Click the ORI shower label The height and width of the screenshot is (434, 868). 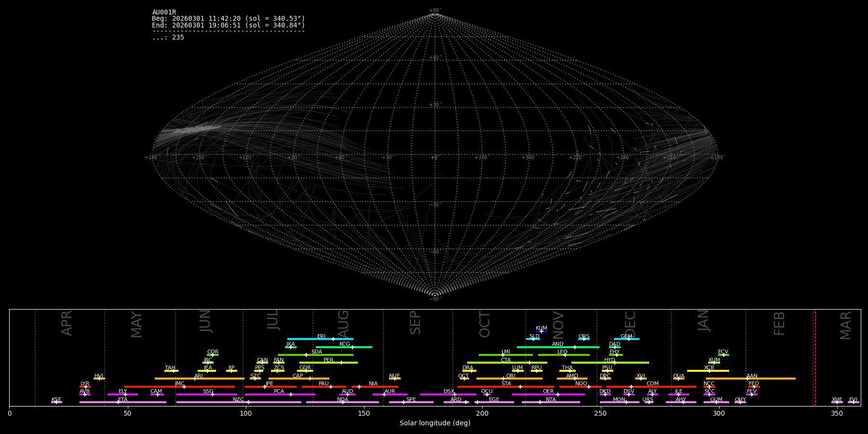pos(511,376)
